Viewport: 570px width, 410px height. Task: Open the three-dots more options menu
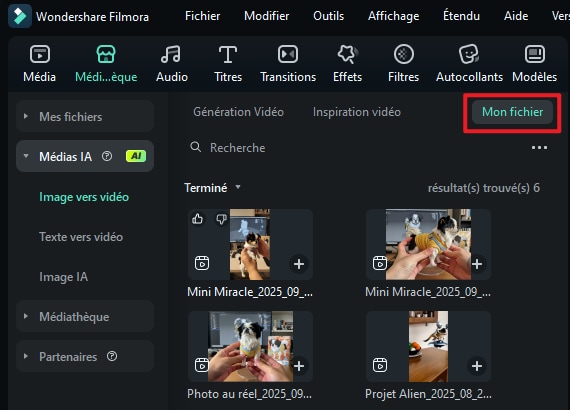539,148
